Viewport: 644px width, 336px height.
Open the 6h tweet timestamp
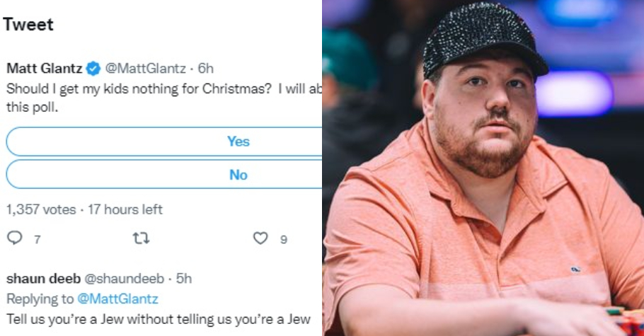click(x=206, y=68)
